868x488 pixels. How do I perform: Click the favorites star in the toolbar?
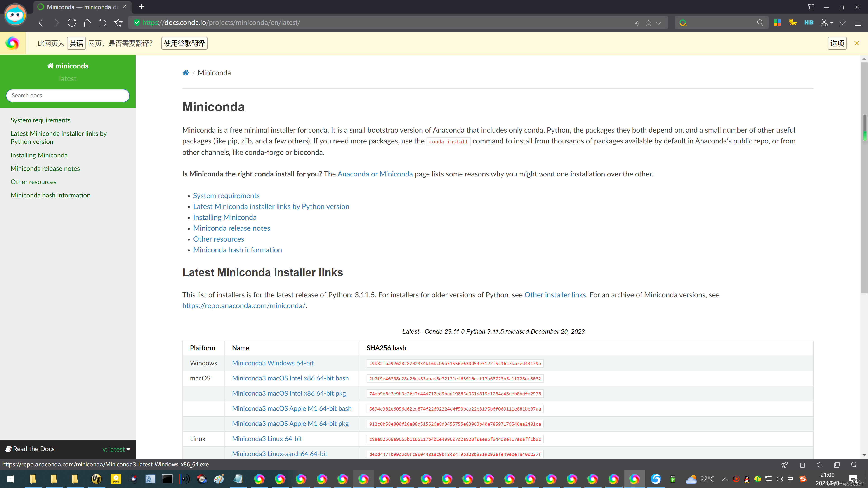coord(118,23)
